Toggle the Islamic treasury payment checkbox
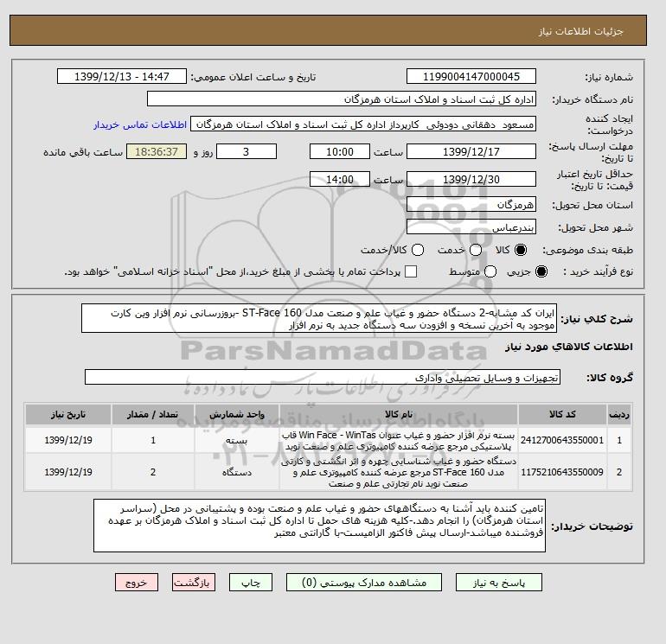This screenshot has height=644, width=666. click(411, 271)
